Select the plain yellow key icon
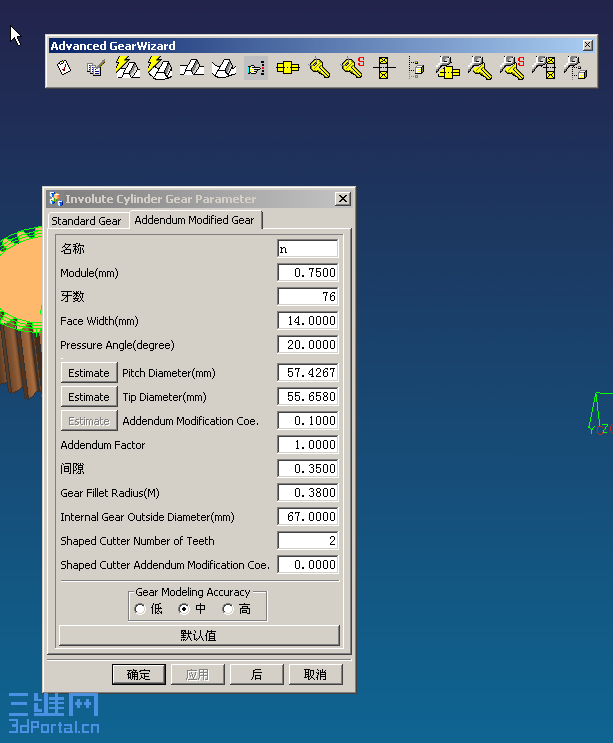The width and height of the screenshot is (613, 743). click(x=320, y=68)
